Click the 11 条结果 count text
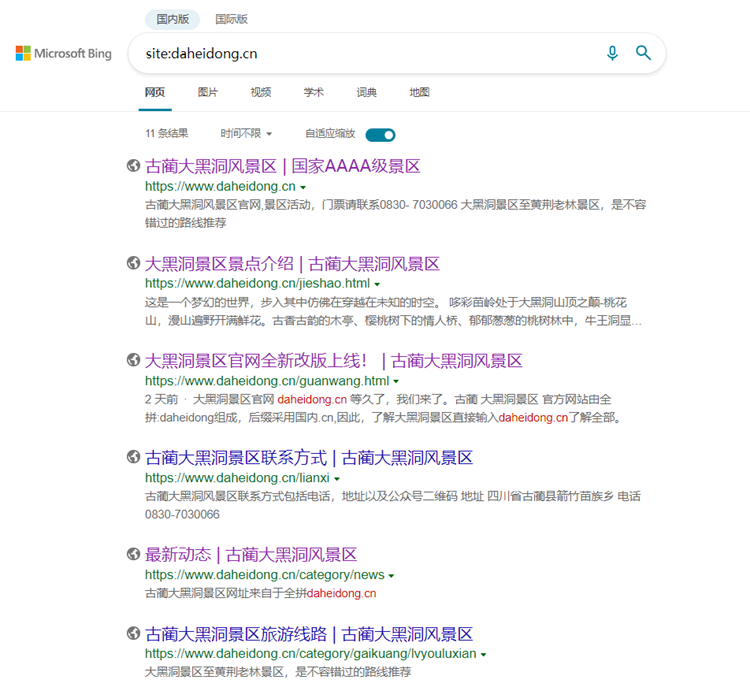Viewport: 750px width, 691px height. click(167, 133)
